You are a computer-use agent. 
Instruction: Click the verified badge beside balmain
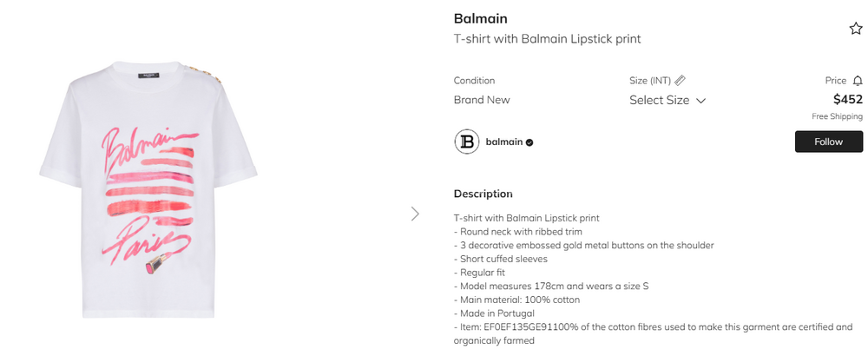(x=529, y=142)
